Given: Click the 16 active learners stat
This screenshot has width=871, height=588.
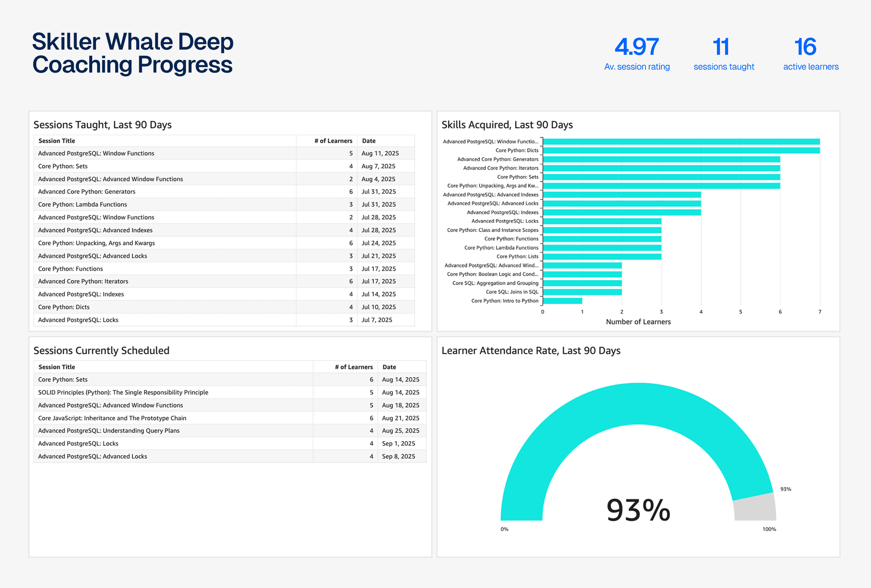Looking at the screenshot, I should [x=805, y=47].
